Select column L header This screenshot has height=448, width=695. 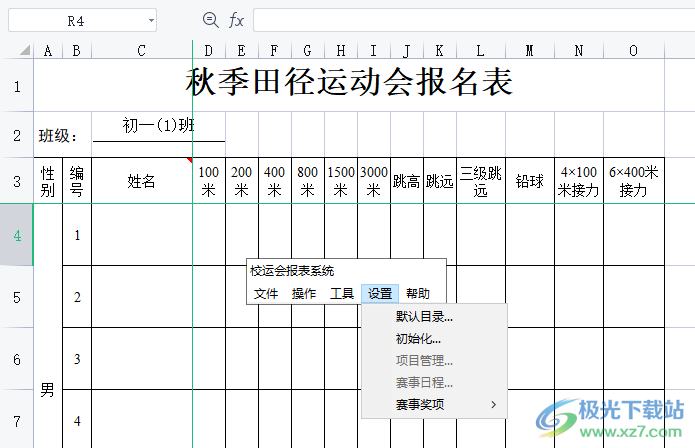tap(481, 51)
